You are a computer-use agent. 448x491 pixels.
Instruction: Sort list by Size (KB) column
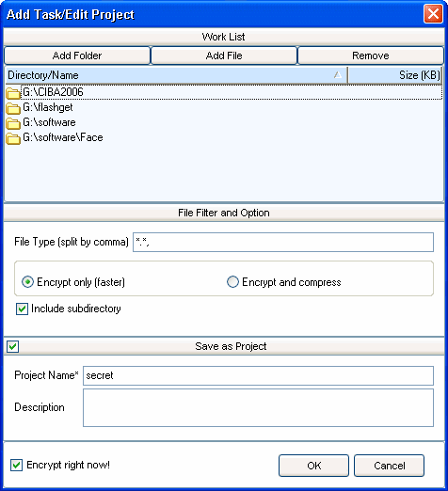click(x=395, y=75)
